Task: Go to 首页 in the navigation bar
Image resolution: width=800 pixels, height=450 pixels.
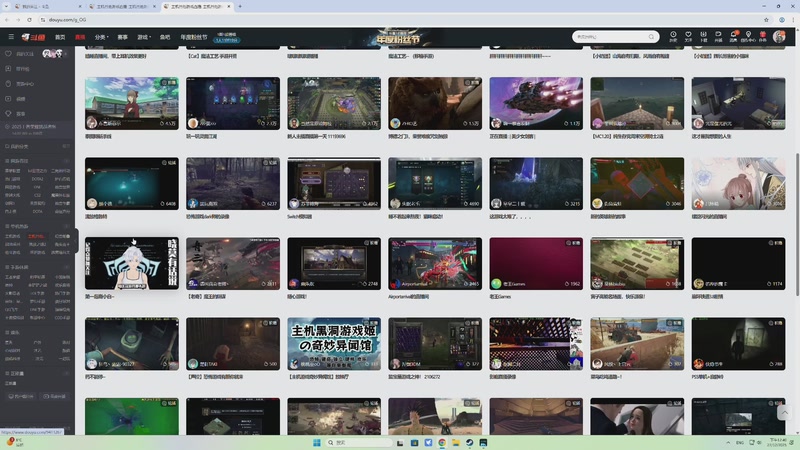Action: click(x=60, y=37)
